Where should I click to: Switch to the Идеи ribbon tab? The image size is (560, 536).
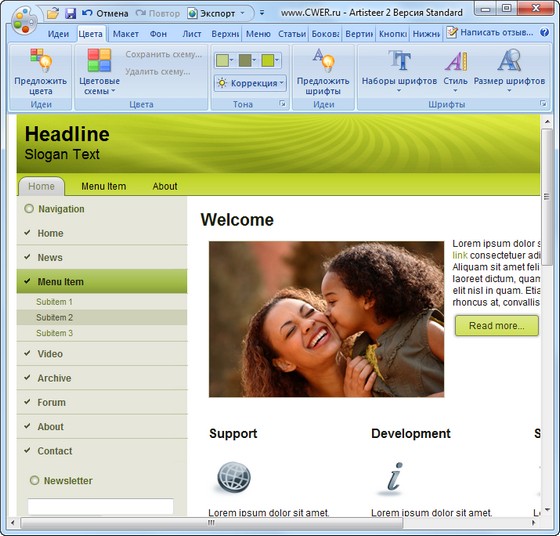coord(58,34)
